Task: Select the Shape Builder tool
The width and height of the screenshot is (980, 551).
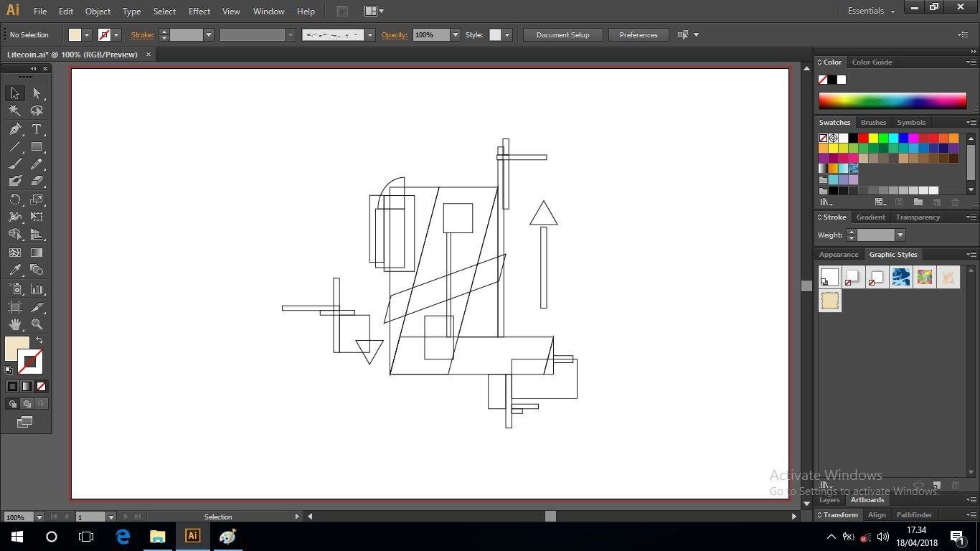Action: (15, 234)
